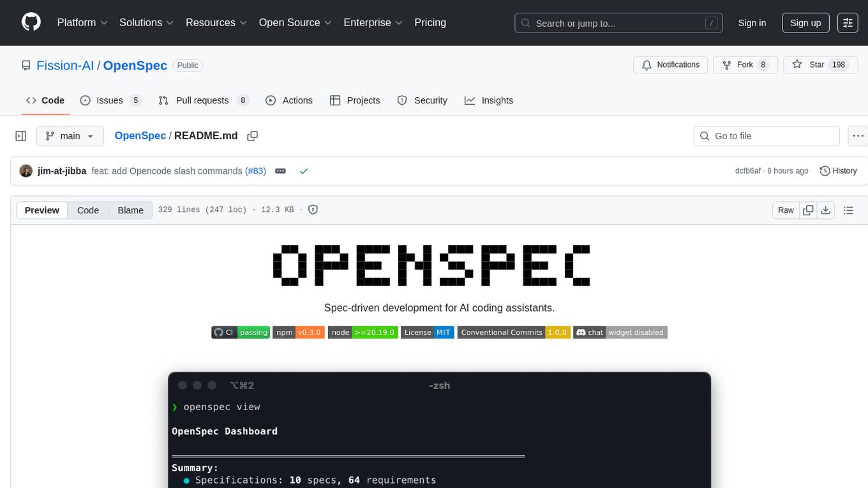Open the README outline list

click(848, 210)
